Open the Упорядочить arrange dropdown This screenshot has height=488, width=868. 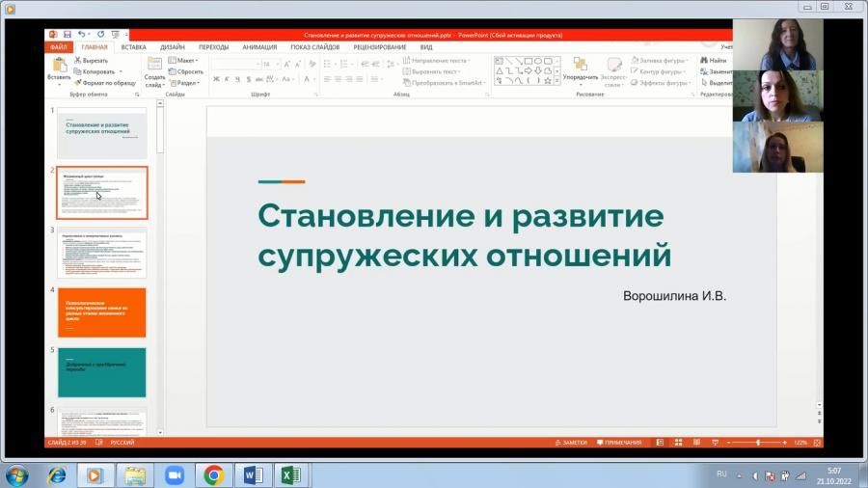pyautogui.click(x=581, y=71)
